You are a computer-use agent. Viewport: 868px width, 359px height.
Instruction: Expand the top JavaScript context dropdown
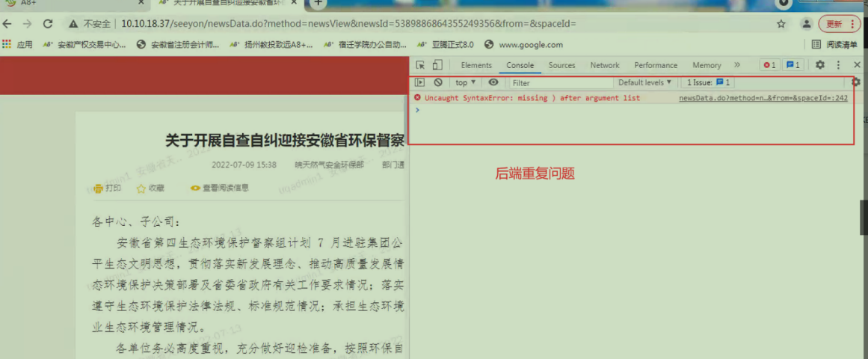(465, 83)
